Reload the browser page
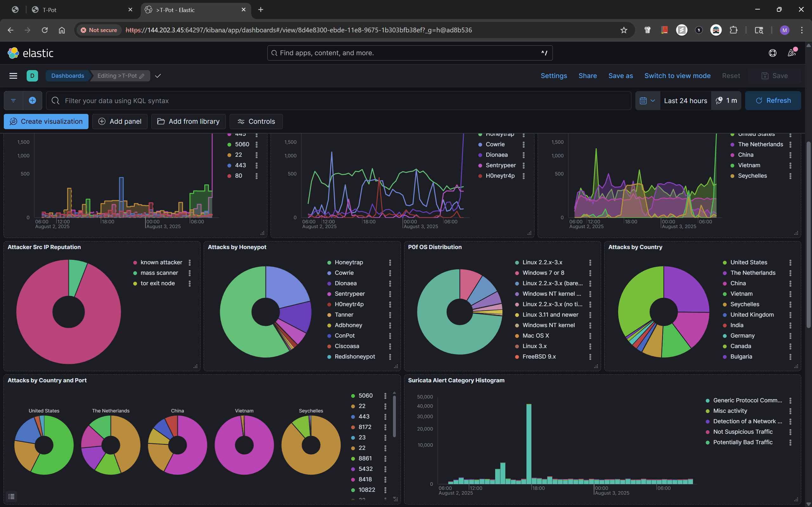Viewport: 812px width, 507px height. pos(45,30)
